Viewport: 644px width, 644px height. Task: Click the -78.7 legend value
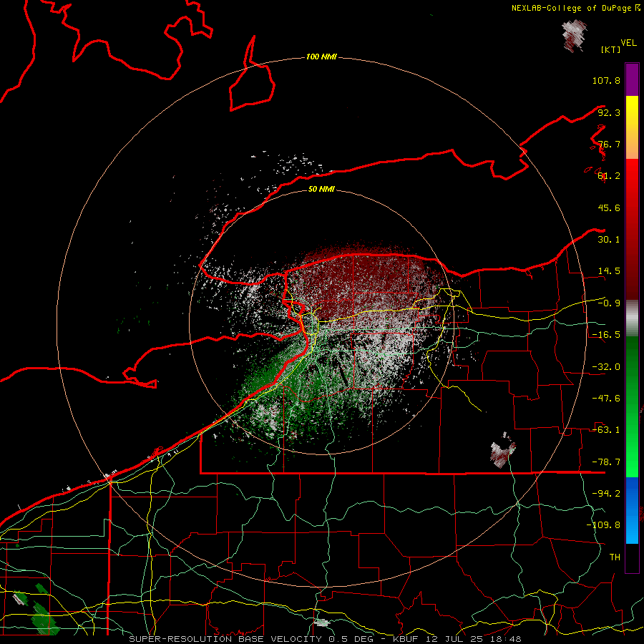tap(606, 462)
